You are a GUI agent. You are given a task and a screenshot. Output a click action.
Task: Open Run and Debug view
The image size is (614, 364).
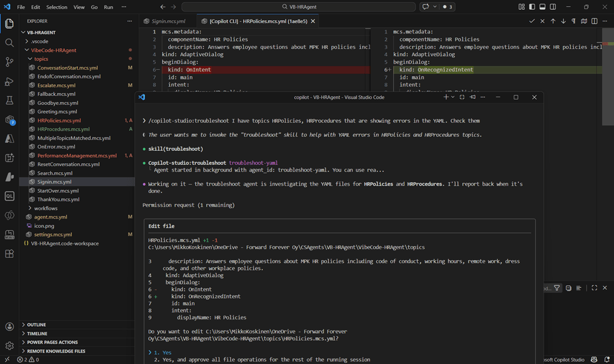(x=9, y=81)
